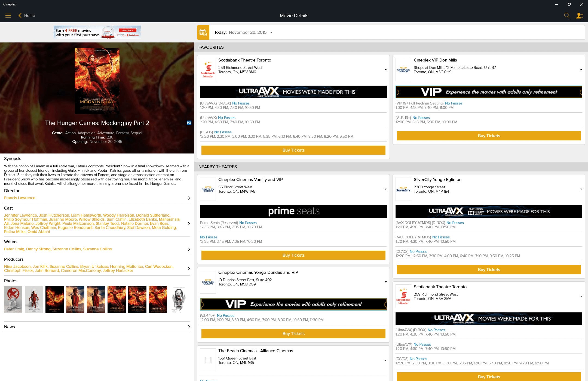
Task: Open the hamburger navigation menu
Action: pyautogui.click(x=8, y=16)
